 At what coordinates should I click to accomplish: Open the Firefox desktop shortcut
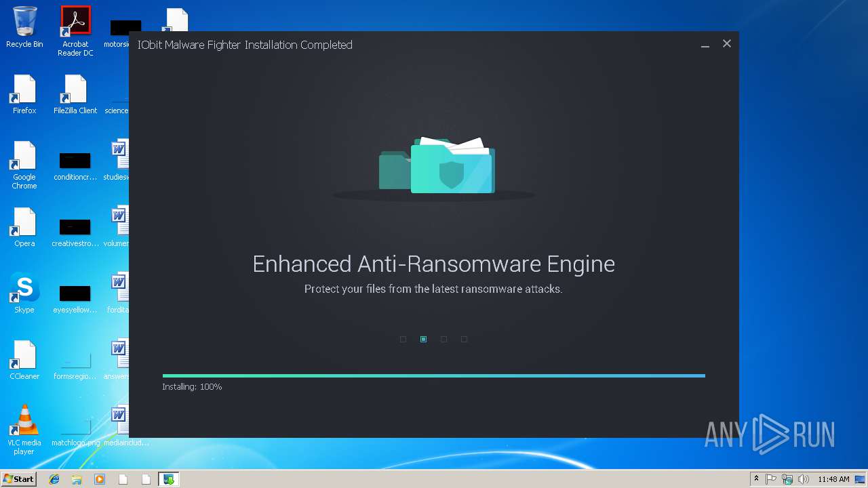click(x=24, y=94)
